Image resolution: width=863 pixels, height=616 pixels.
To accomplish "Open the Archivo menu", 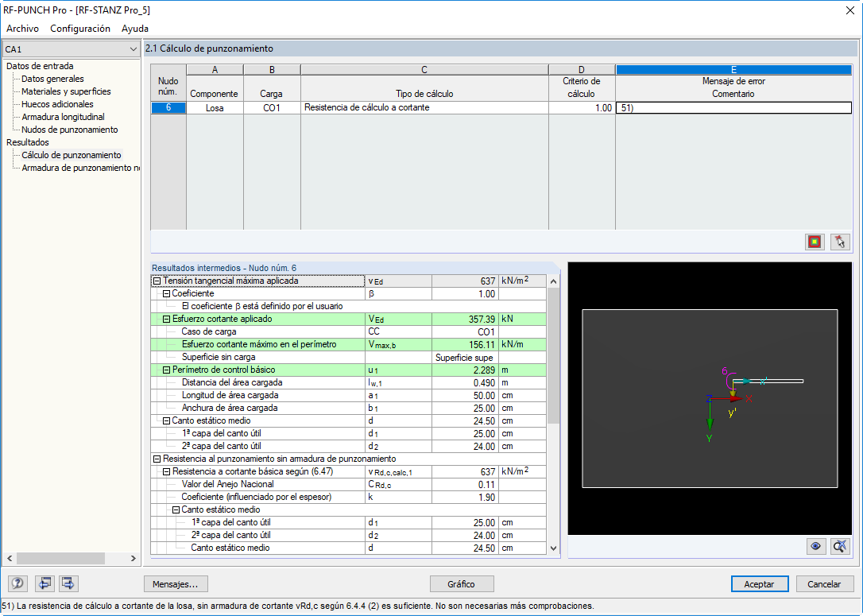I will [22, 29].
